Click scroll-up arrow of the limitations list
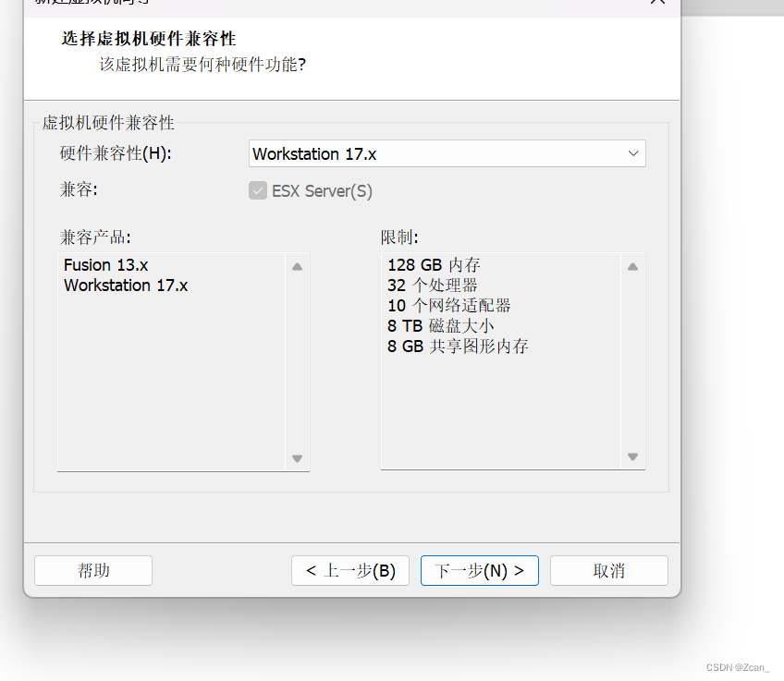Image resolution: width=784 pixels, height=681 pixels. [x=632, y=267]
